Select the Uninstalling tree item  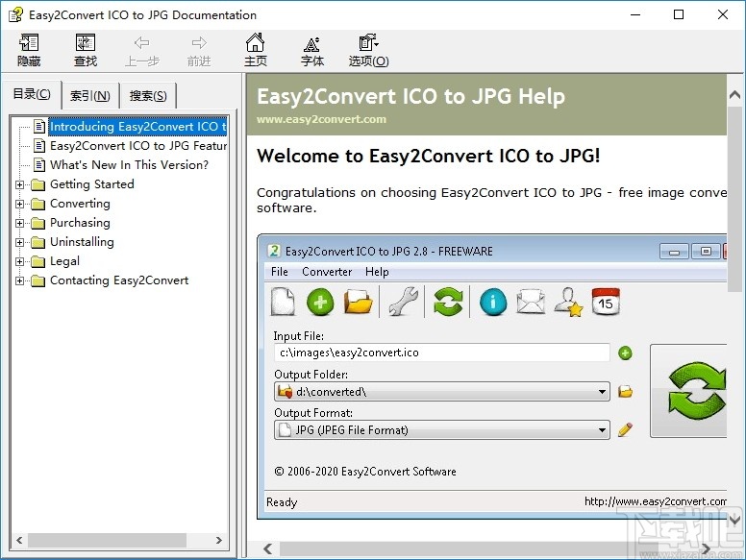(x=82, y=242)
